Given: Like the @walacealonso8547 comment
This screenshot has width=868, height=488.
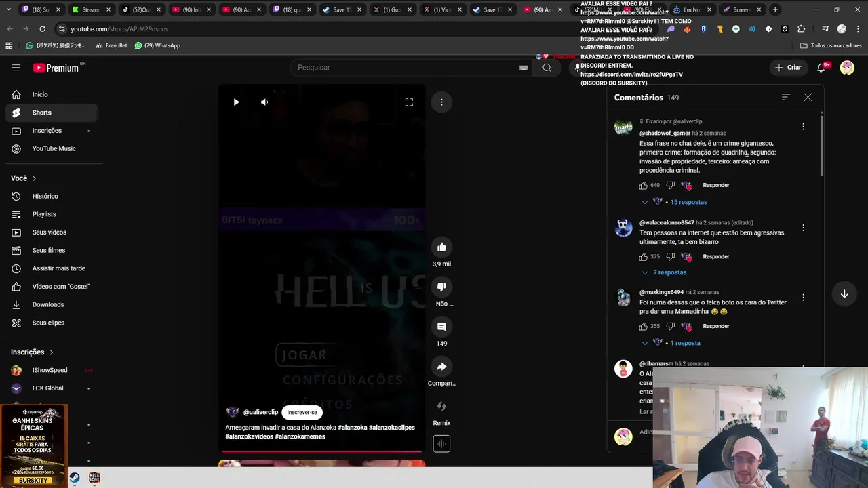Looking at the screenshot, I should click(x=643, y=257).
